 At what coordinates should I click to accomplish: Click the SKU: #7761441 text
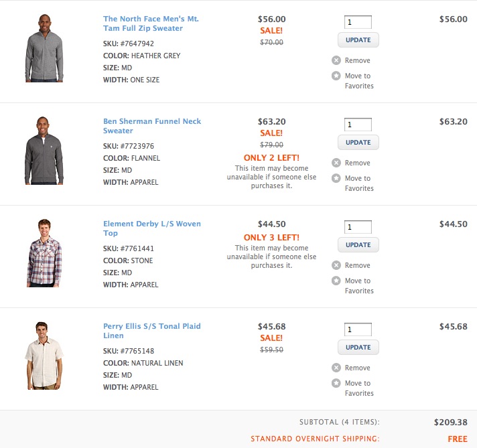129,248
